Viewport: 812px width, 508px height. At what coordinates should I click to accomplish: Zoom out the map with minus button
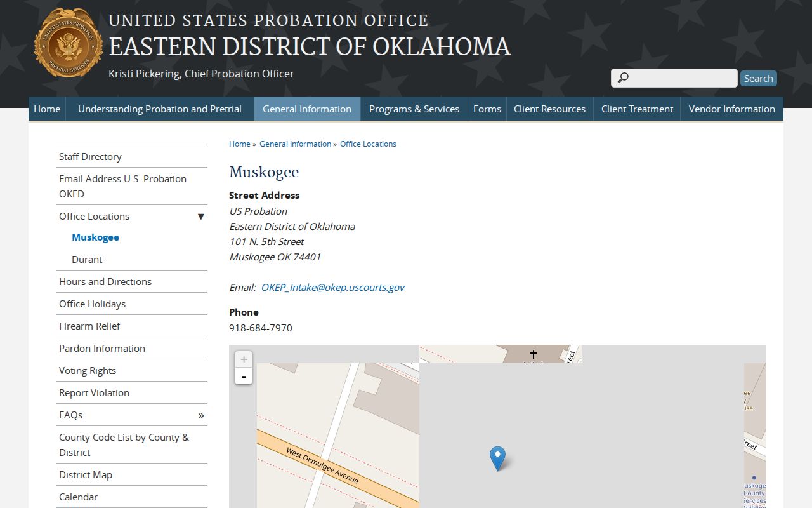click(244, 376)
